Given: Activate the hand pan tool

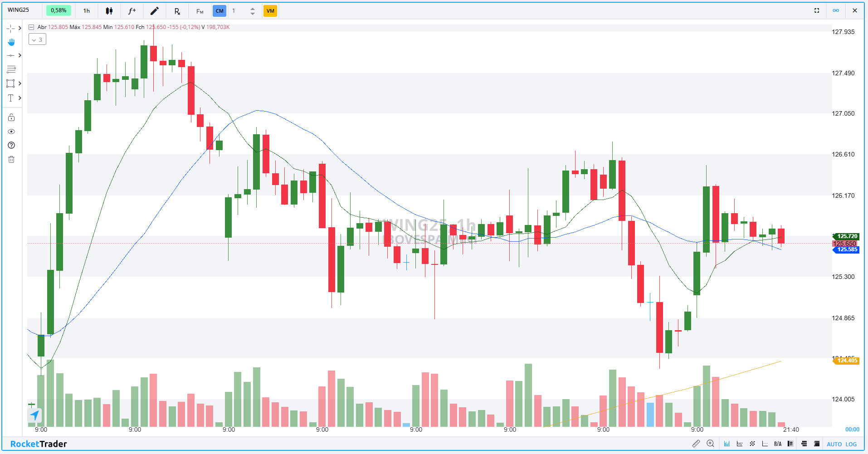Looking at the screenshot, I should pyautogui.click(x=11, y=42).
